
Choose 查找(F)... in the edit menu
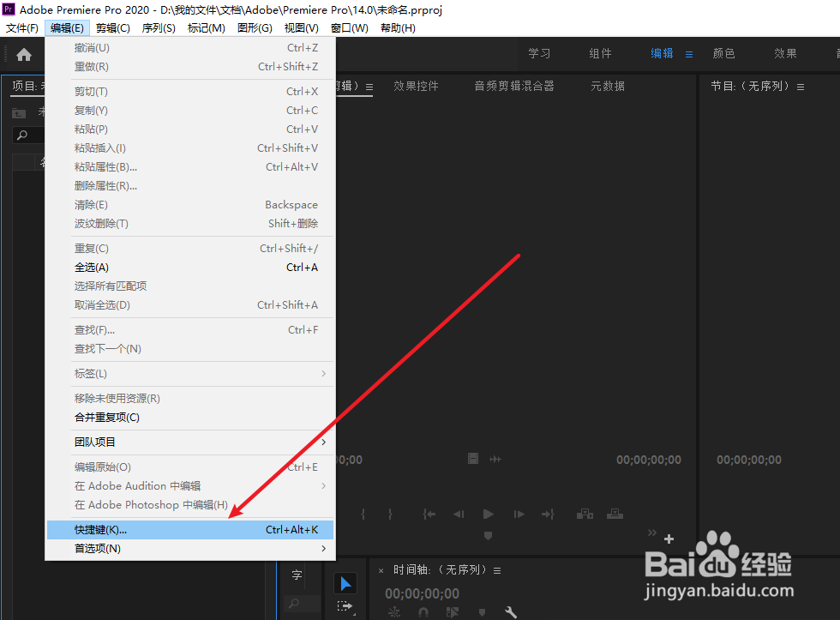click(x=190, y=329)
